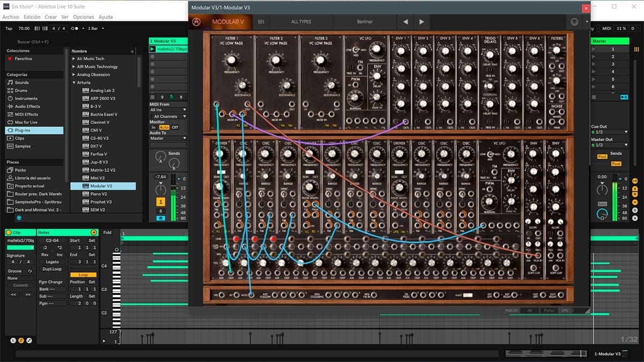Click the headphone preview icon in piano roll
Image resolution: width=644 pixels, height=362 pixels.
(x=116, y=250)
